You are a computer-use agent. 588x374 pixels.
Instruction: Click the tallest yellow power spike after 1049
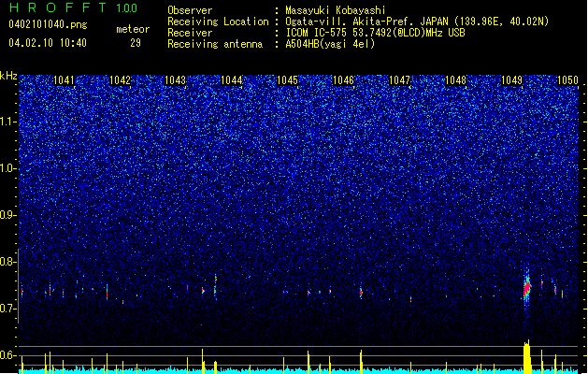click(x=527, y=356)
